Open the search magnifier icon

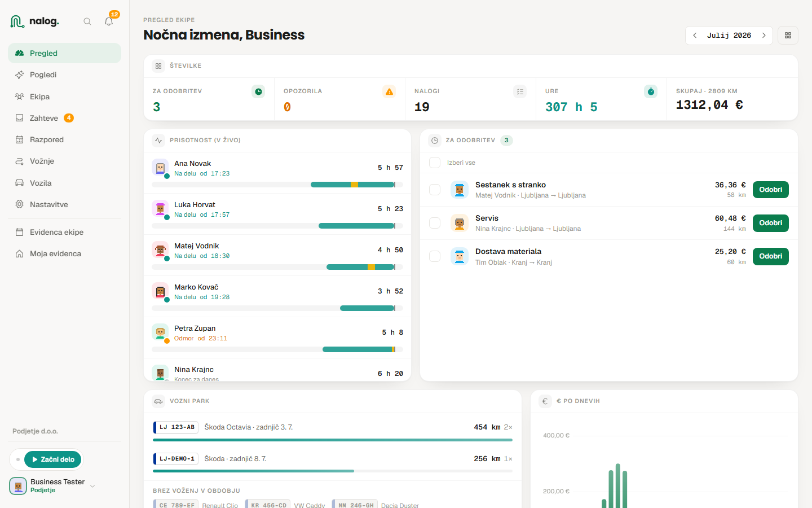[87, 21]
